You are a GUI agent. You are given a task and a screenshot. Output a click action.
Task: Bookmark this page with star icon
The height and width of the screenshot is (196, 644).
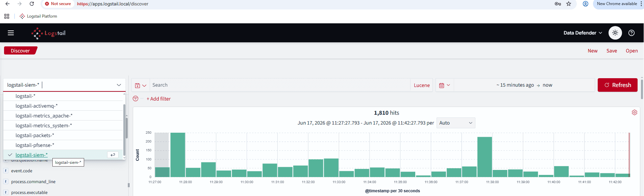coord(569,4)
